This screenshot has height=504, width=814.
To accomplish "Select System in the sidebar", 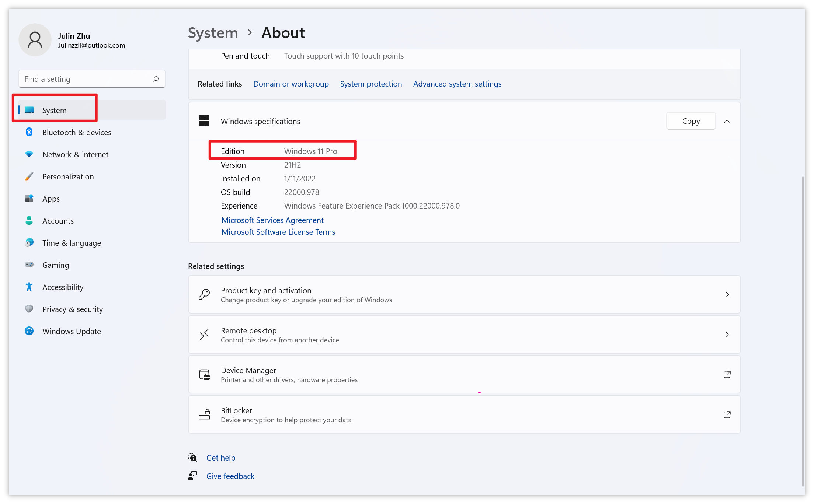I will [x=92, y=110].
